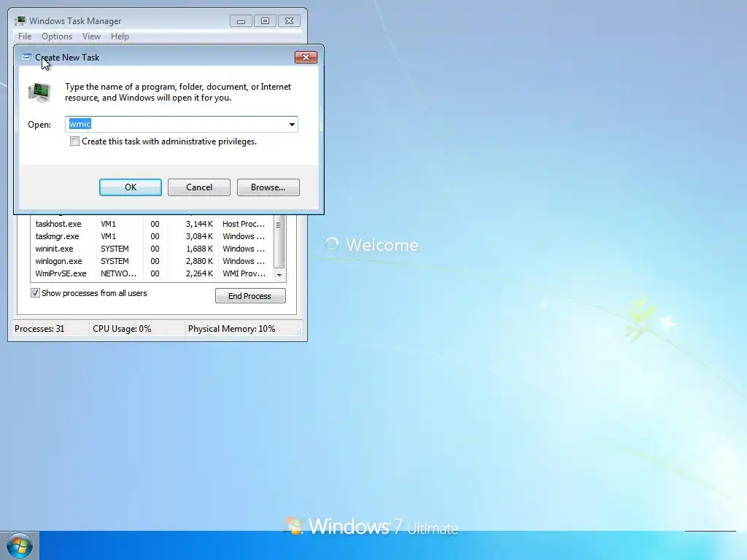Untick Show processes from all users
Viewport: 747px width, 560px height.
pyautogui.click(x=35, y=293)
